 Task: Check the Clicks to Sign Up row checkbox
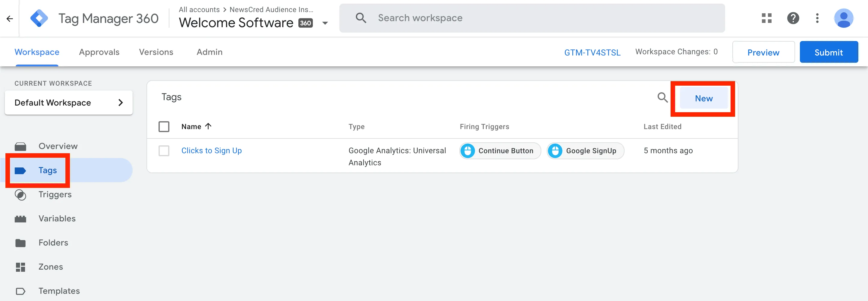pyautogui.click(x=164, y=151)
